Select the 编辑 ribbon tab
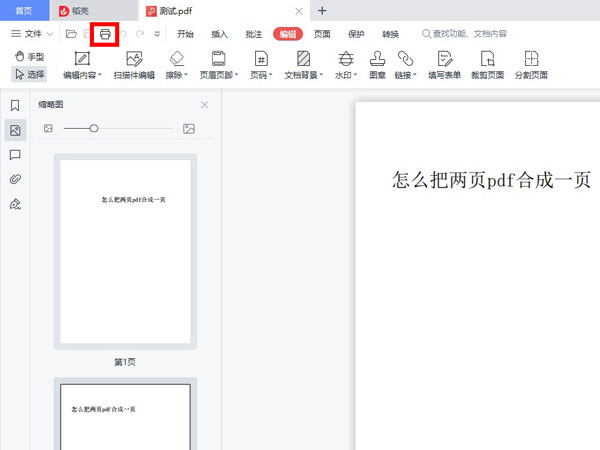Image resolution: width=600 pixels, height=450 pixels. tap(288, 34)
